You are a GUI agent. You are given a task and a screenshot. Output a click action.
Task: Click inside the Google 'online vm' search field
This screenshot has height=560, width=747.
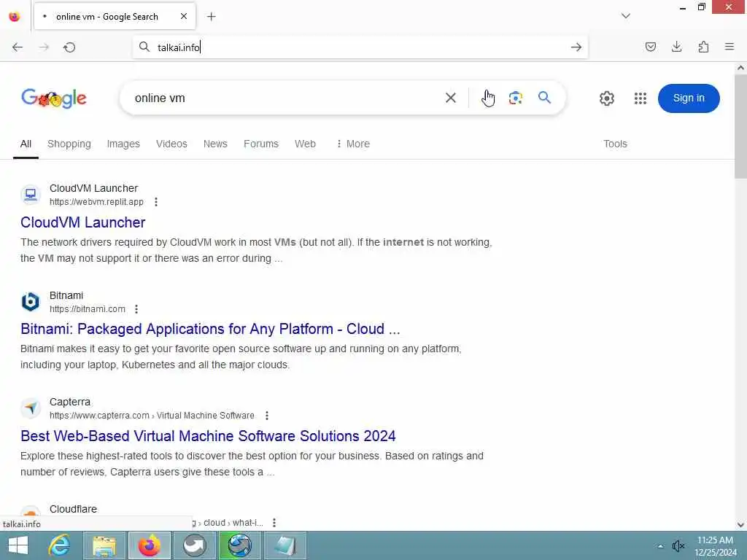point(286,98)
